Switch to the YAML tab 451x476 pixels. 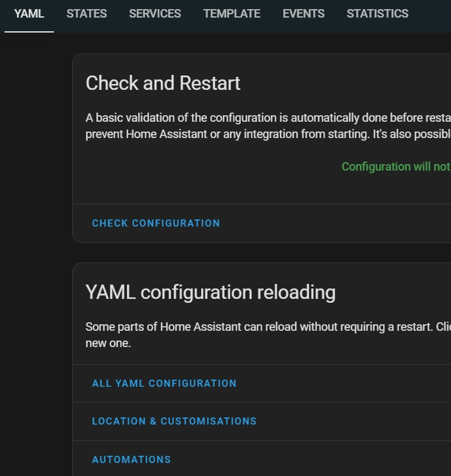(29, 14)
